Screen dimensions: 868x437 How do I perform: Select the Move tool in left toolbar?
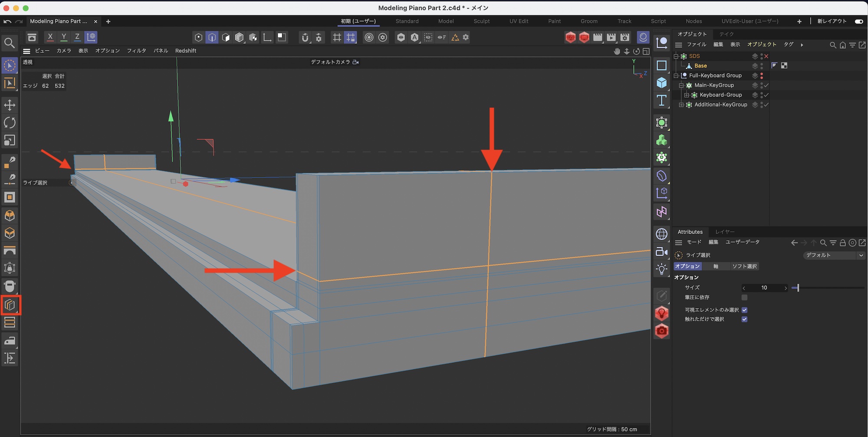(x=10, y=105)
